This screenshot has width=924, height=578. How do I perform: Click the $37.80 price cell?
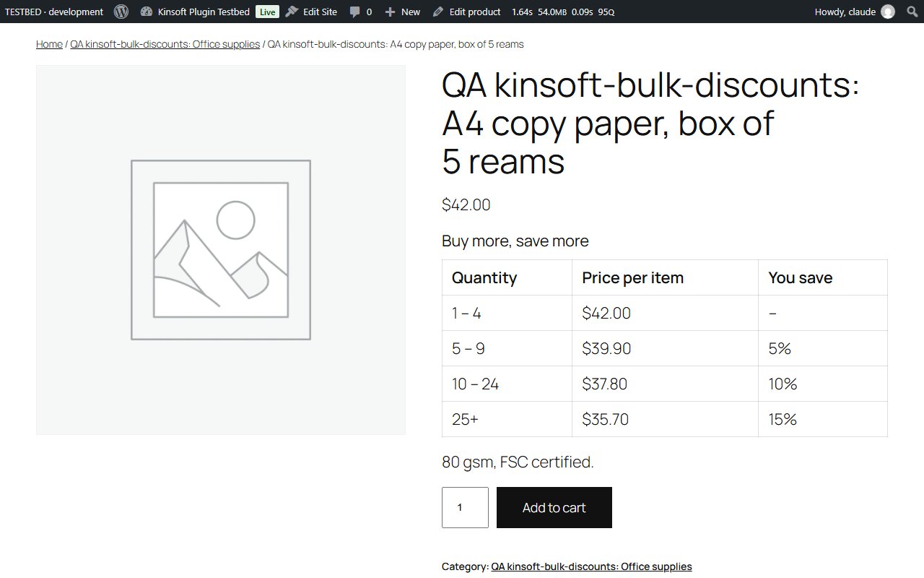665,384
